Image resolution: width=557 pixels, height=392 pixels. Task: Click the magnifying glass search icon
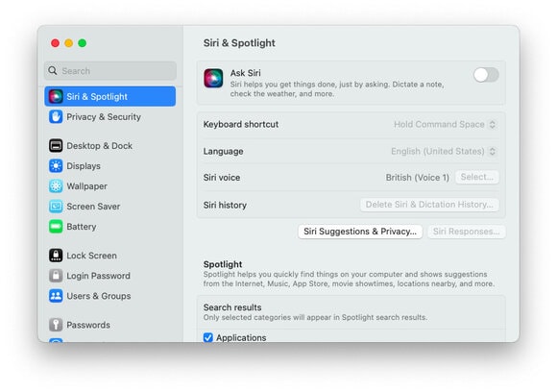53,70
